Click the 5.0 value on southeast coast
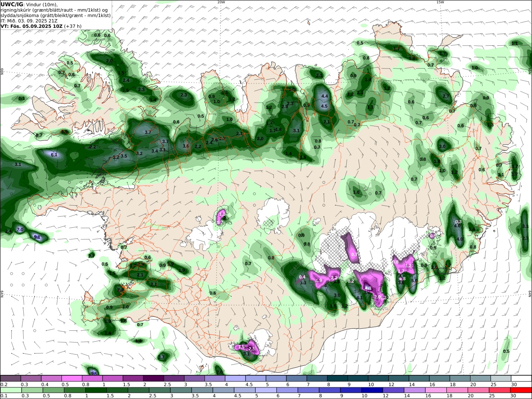 [414, 281]
